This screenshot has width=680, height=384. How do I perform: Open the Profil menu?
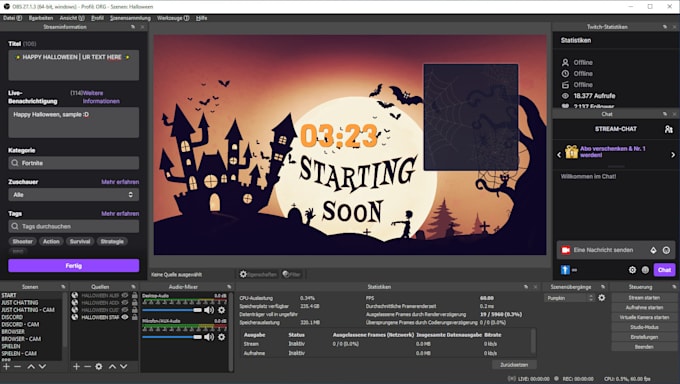[97, 18]
